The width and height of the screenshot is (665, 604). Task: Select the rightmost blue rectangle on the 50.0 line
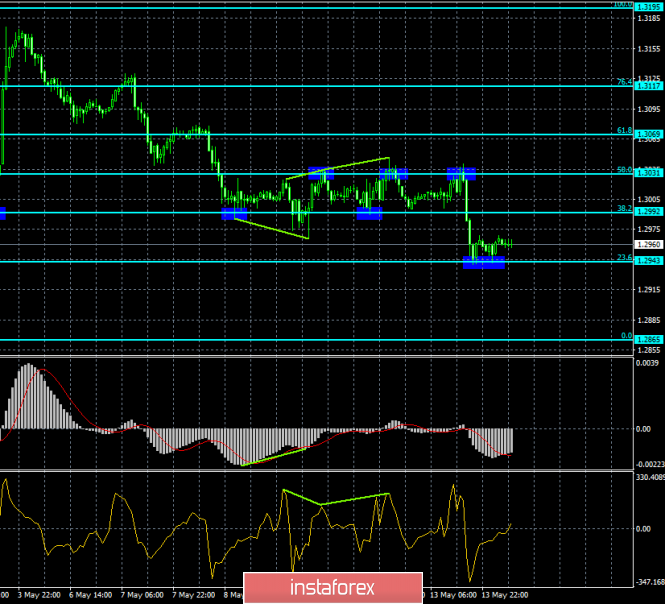461,174
